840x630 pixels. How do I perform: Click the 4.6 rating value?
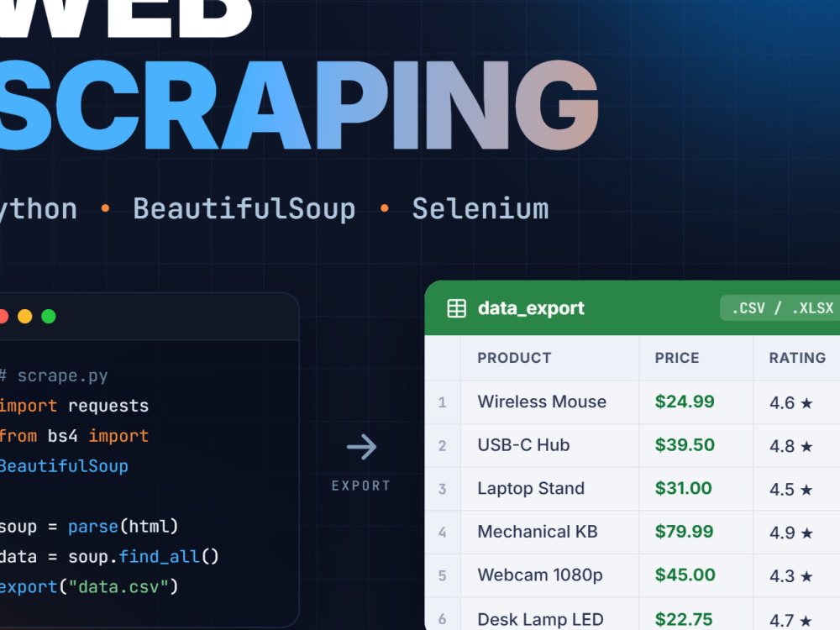(782, 403)
